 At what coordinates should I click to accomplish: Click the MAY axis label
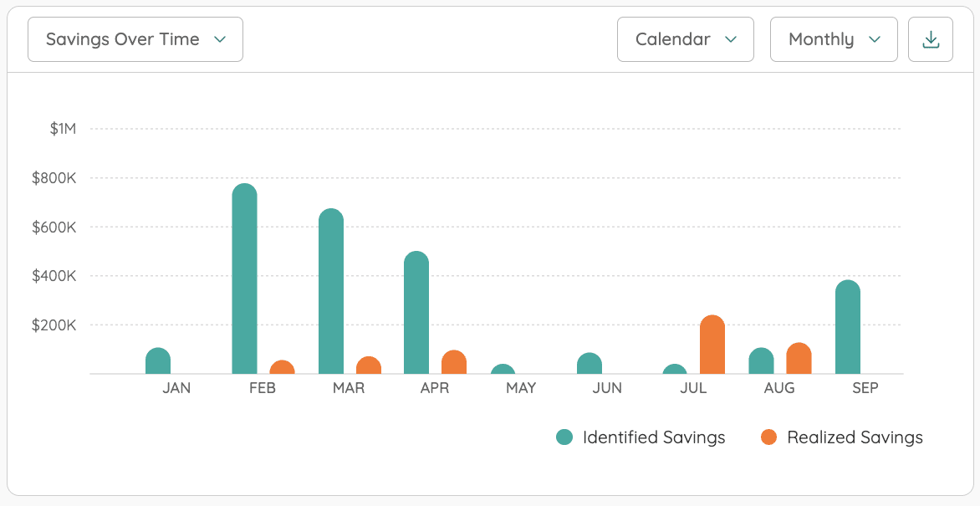tap(521, 388)
